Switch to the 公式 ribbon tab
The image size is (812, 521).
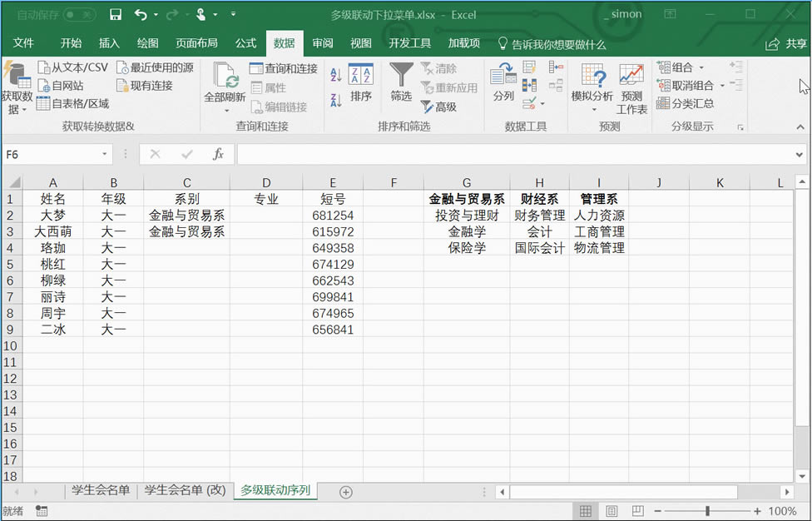tap(245, 43)
